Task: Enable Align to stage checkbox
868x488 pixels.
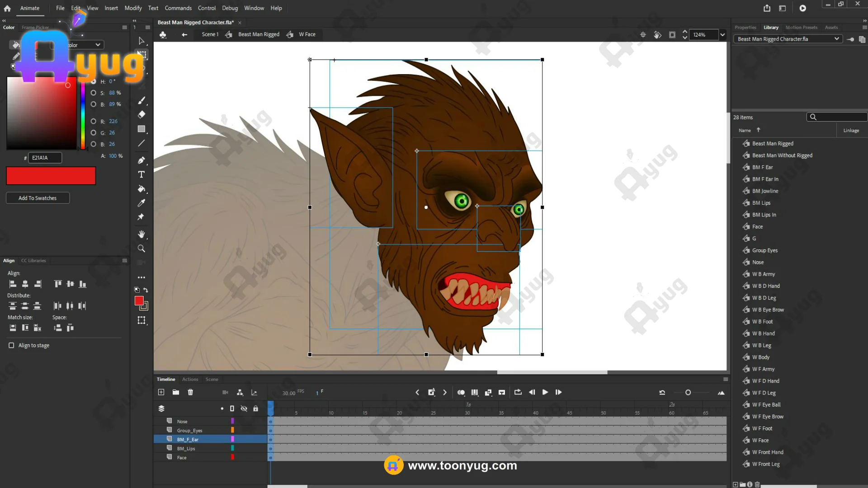Action: tap(11, 345)
